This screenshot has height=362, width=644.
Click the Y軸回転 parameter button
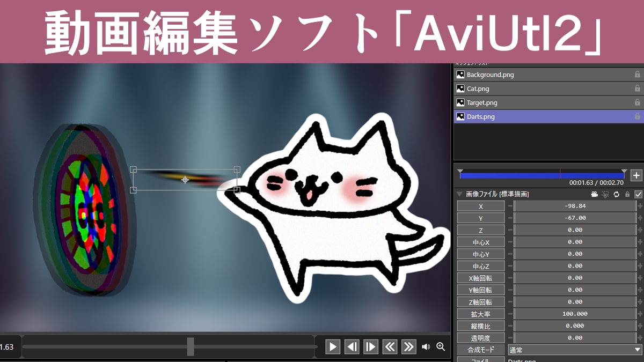pos(481,290)
